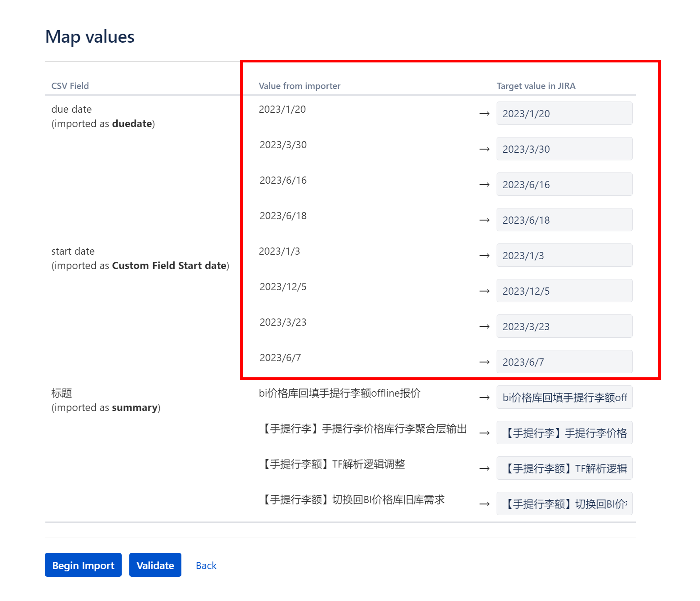Click the 'imported as summary' text
Screen dimensions: 700x601
tap(106, 407)
